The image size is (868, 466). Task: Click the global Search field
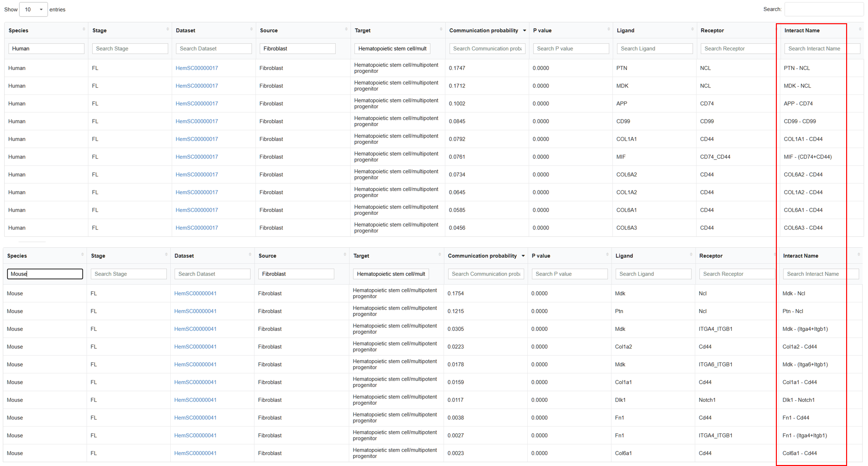824,9
